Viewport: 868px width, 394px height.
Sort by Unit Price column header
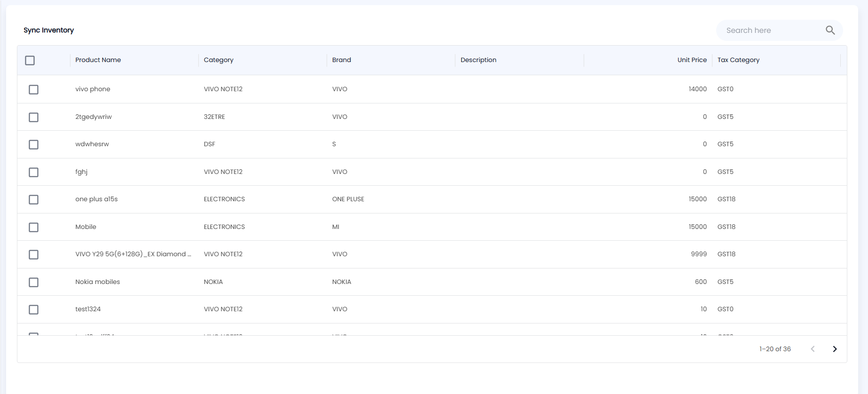[692, 60]
